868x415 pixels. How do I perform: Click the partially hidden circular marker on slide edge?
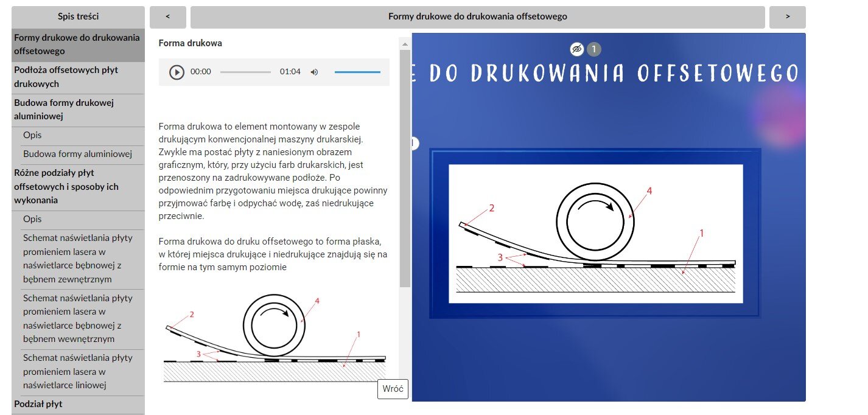point(416,143)
